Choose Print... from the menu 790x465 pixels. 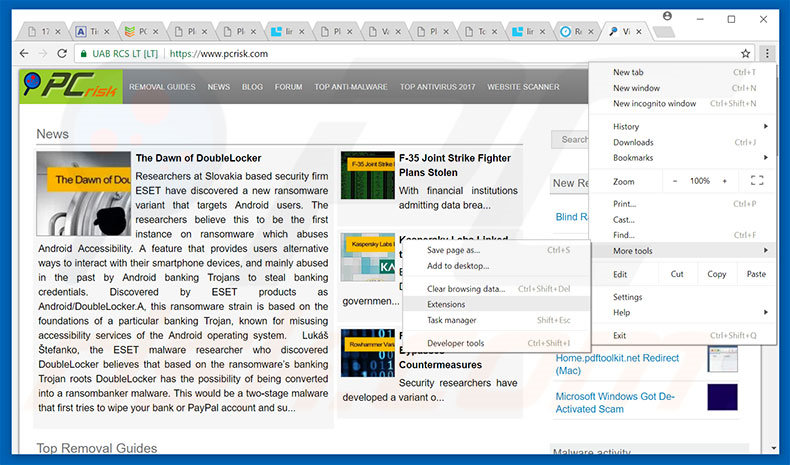coord(682,204)
